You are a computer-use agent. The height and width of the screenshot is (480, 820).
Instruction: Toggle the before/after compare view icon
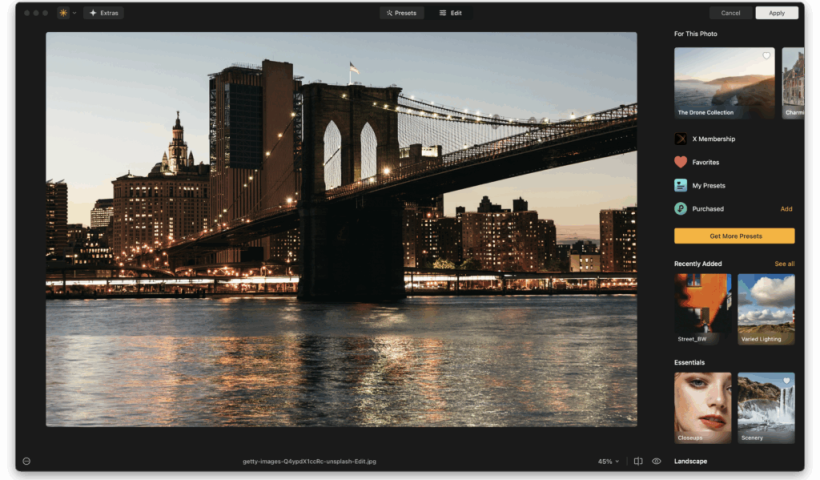pyautogui.click(x=638, y=461)
